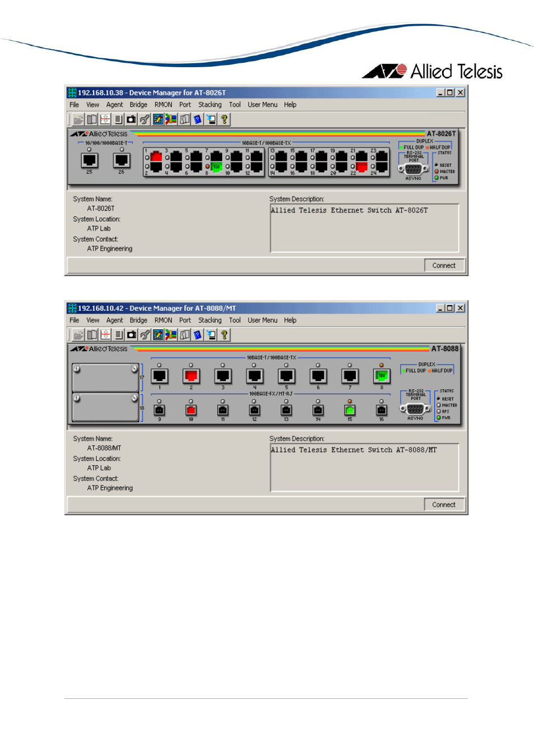Image resolution: width=534 pixels, height=756 pixels.
Task: Select fiber port 9 on AT-8088
Action: (x=160, y=410)
